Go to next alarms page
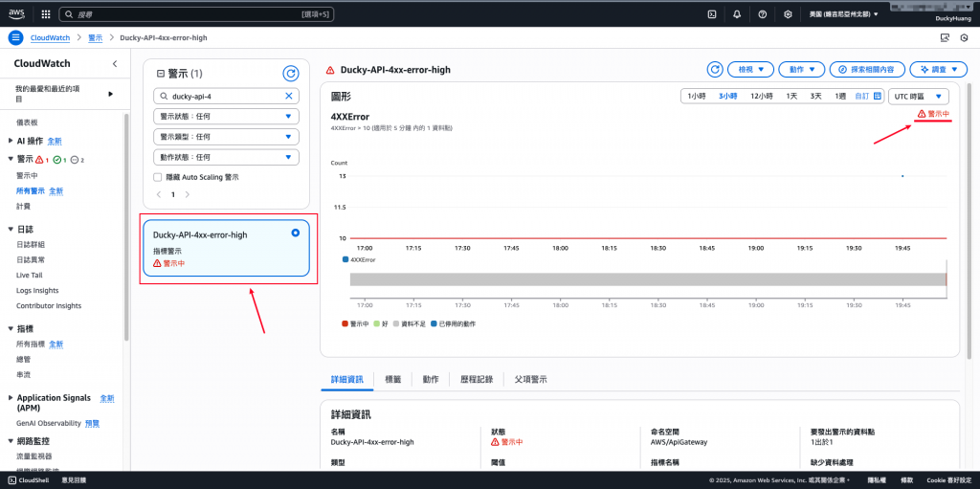Viewport: 980px width, 489px height. click(x=187, y=194)
